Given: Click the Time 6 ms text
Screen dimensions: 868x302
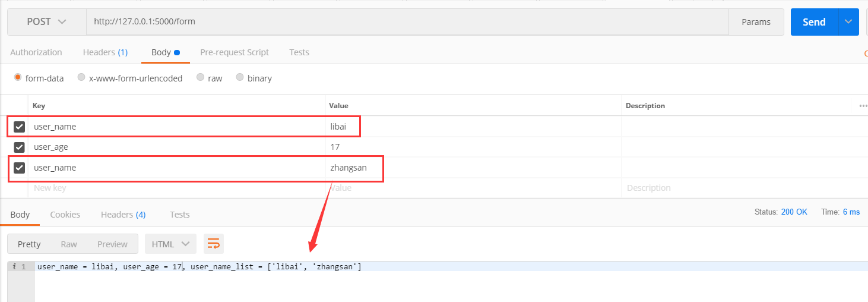Looking at the screenshot, I should click(x=840, y=212).
